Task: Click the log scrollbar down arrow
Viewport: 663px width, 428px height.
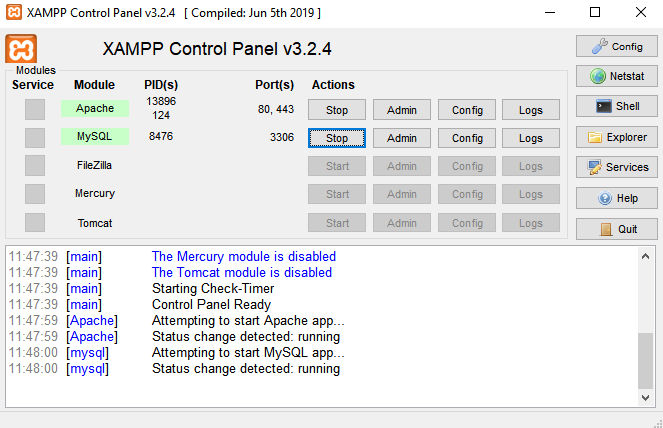Action: (645, 398)
